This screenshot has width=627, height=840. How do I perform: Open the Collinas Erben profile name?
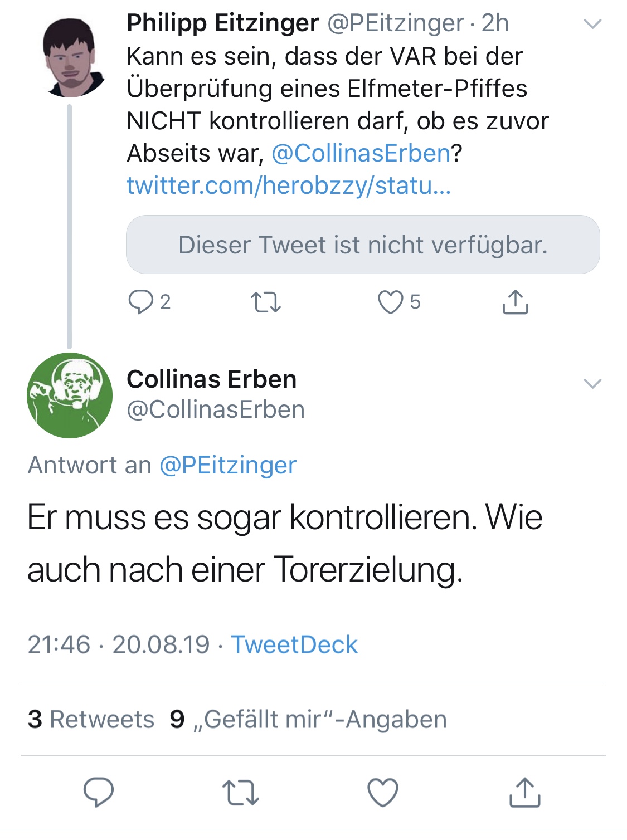click(x=212, y=379)
